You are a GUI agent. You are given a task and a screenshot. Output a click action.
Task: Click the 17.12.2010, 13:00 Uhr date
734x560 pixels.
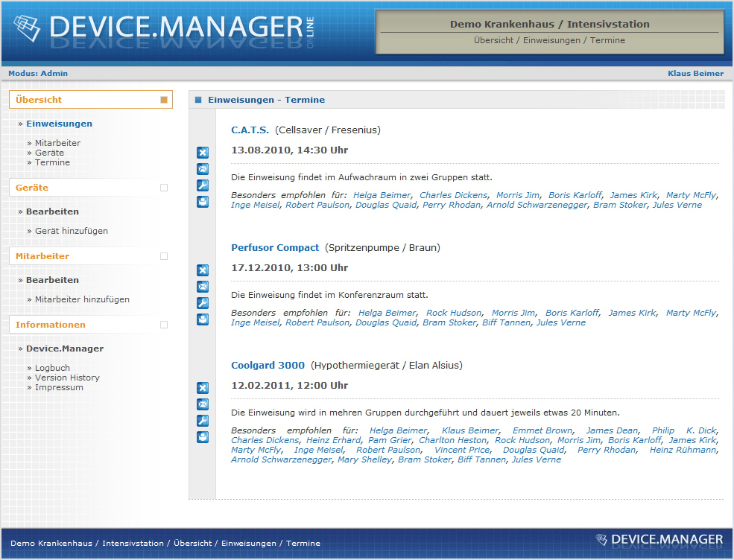[289, 267]
